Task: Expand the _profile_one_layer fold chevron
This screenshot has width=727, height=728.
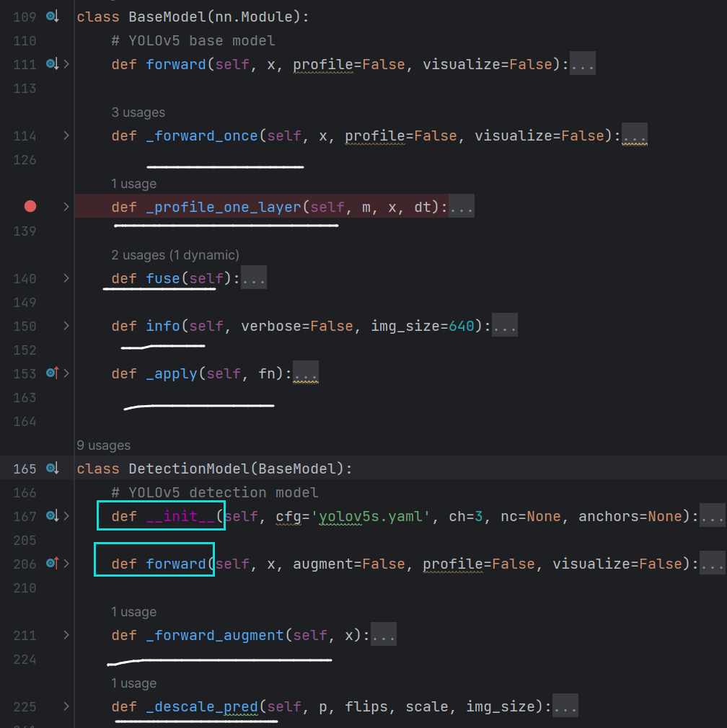Action: [x=66, y=207]
